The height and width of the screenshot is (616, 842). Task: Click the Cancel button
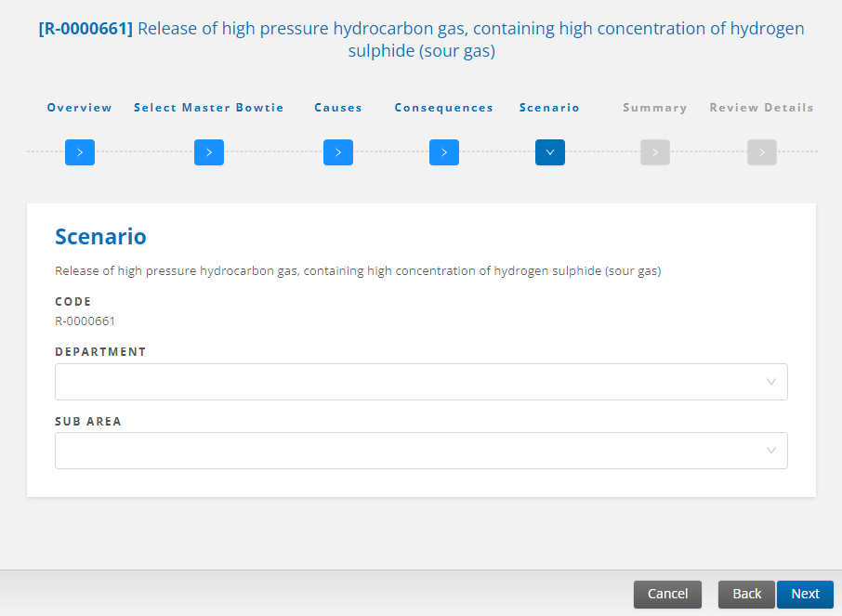point(667,594)
